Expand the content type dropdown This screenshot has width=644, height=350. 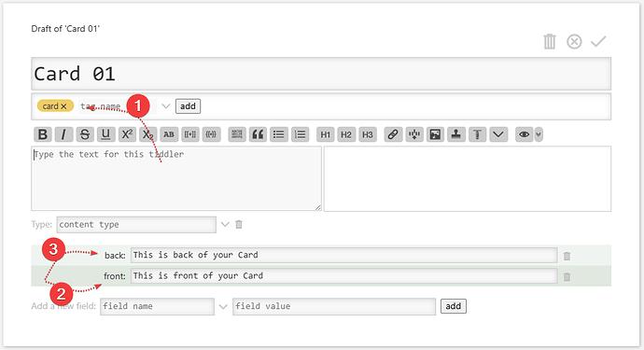tap(225, 224)
